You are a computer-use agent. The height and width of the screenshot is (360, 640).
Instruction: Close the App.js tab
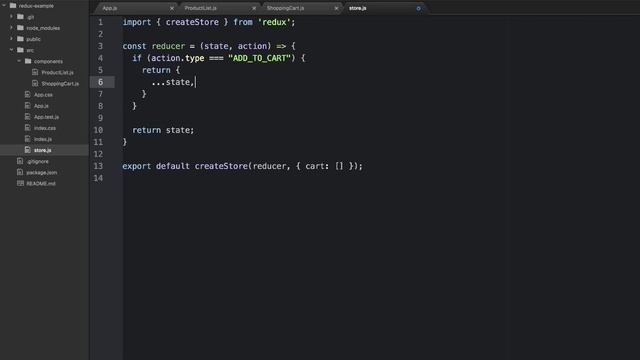click(172, 8)
